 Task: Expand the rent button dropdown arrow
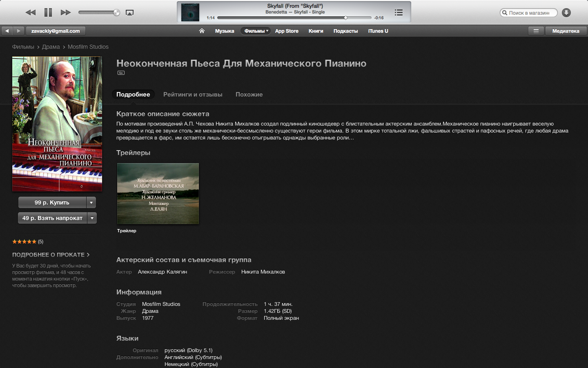tap(92, 218)
